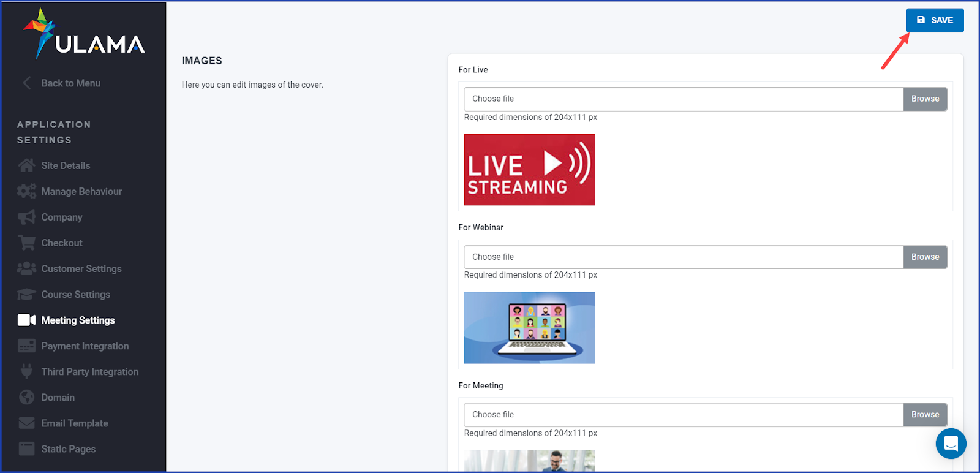
Task: Click the Back to Menu chevron icon
Action: click(x=27, y=83)
